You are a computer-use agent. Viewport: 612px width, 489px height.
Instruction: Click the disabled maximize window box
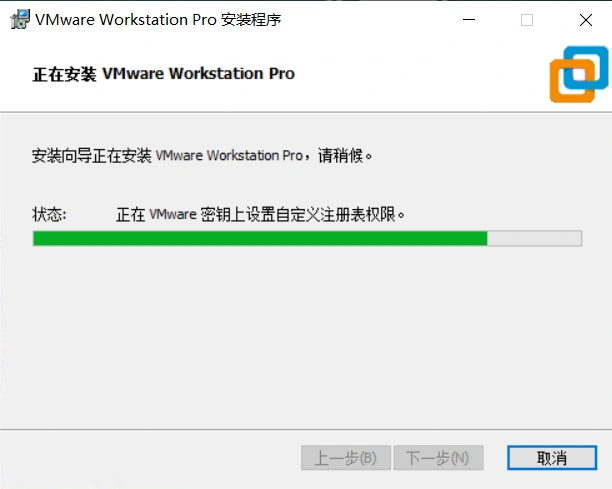[527, 20]
